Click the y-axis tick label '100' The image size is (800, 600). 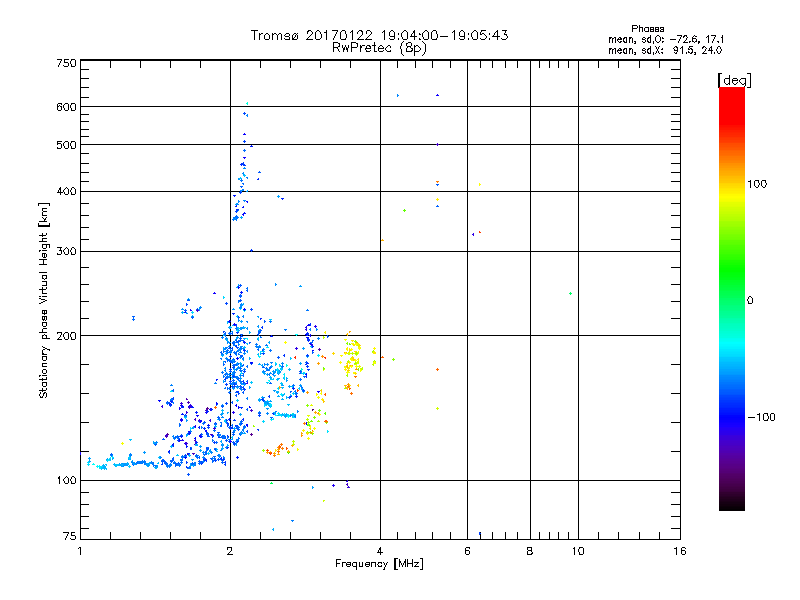(x=66, y=481)
